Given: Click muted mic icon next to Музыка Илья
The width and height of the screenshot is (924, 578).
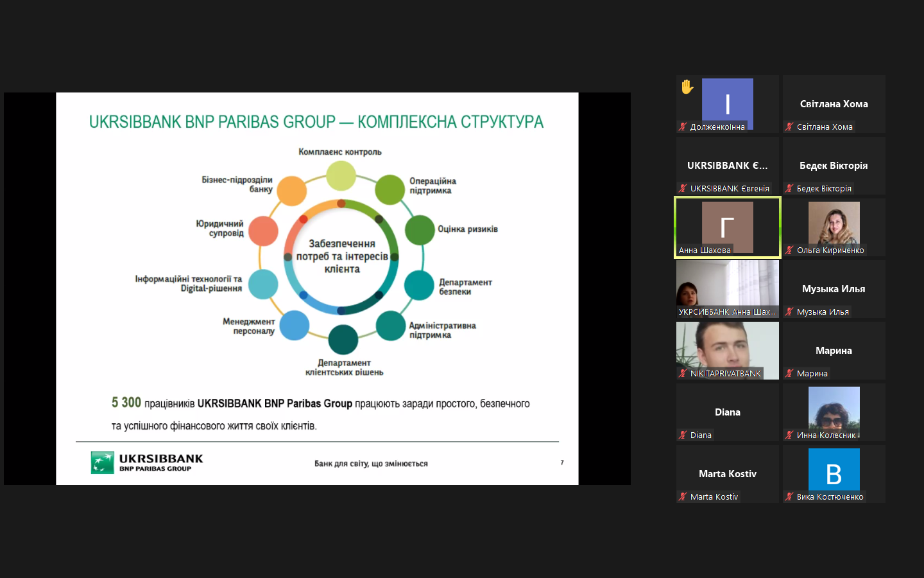Looking at the screenshot, I should pos(789,312).
